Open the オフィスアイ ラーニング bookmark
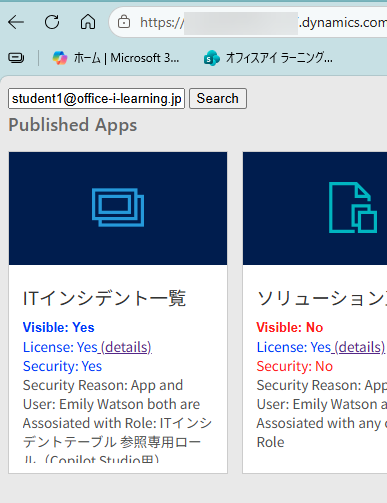 [x=268, y=58]
